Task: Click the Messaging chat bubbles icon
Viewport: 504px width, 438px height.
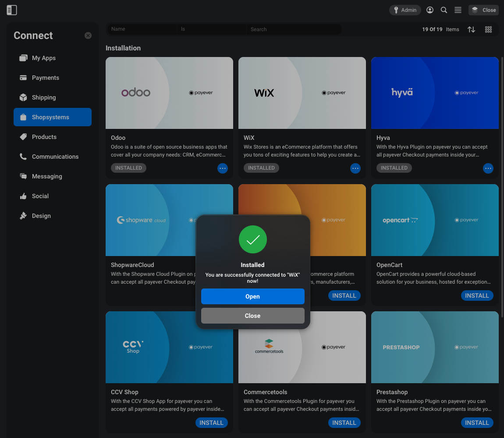Action: 23,176
